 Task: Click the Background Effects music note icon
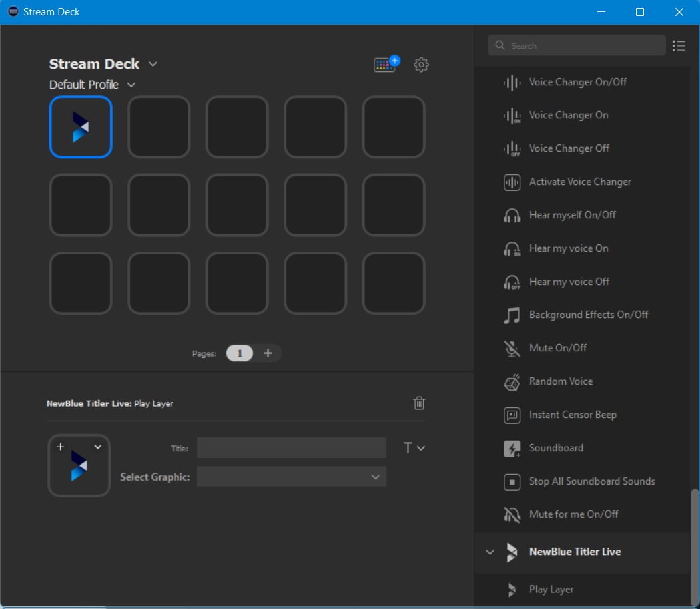point(512,315)
